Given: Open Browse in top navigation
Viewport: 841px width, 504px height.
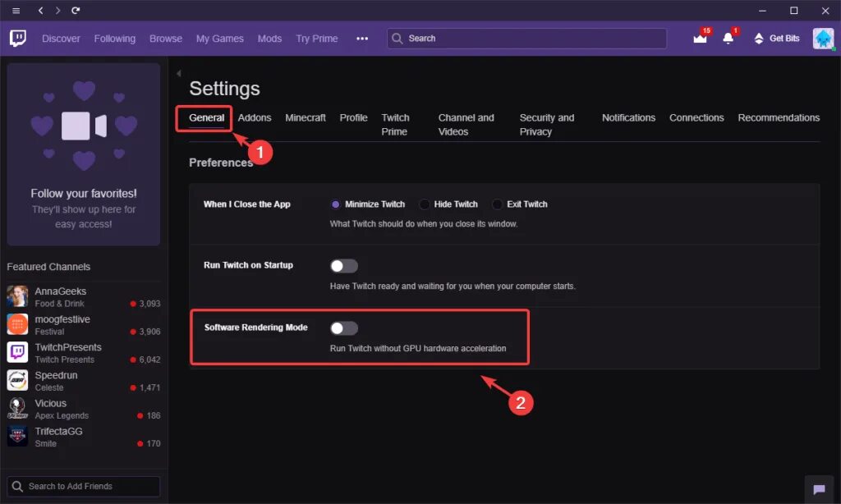Looking at the screenshot, I should coord(166,39).
